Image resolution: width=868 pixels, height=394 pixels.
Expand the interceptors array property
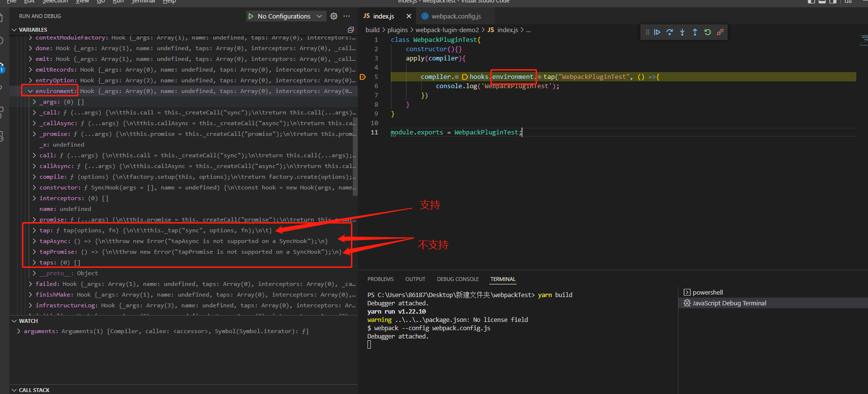coord(34,198)
